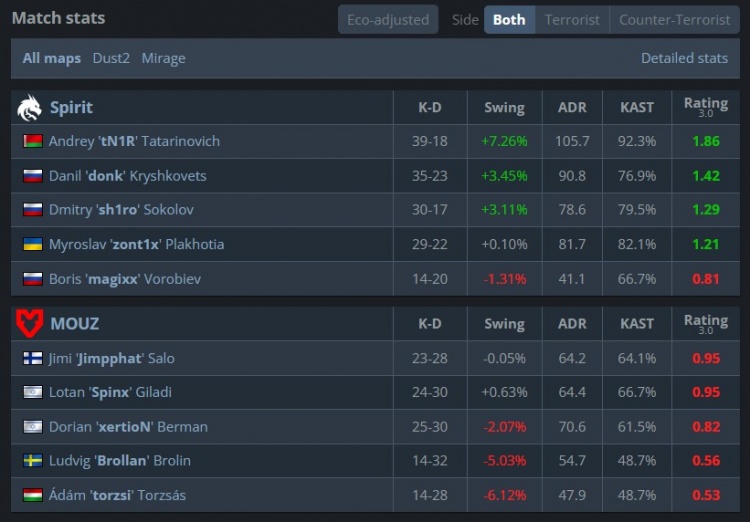
Task: Click the Belarus flag beside tN1R
Action: pos(32,142)
